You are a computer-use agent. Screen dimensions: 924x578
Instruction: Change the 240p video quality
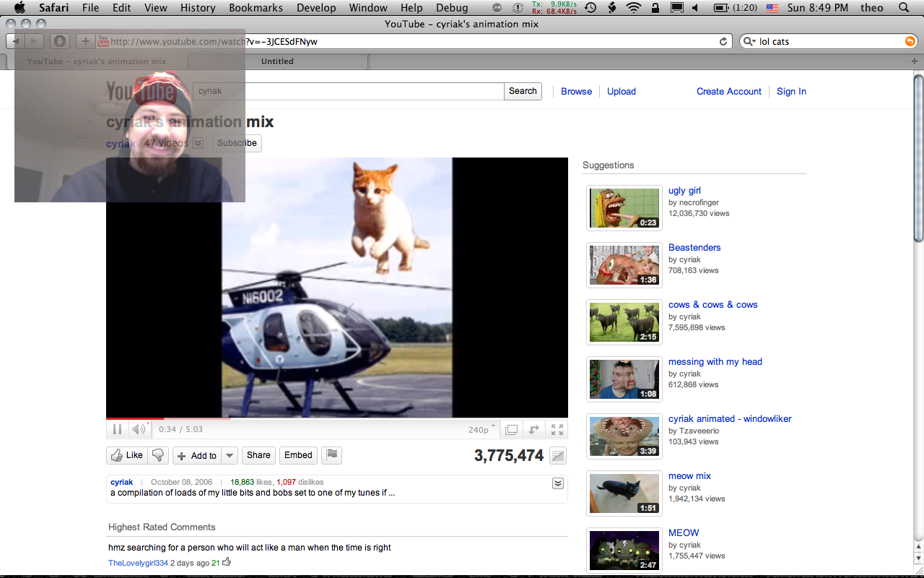click(481, 429)
